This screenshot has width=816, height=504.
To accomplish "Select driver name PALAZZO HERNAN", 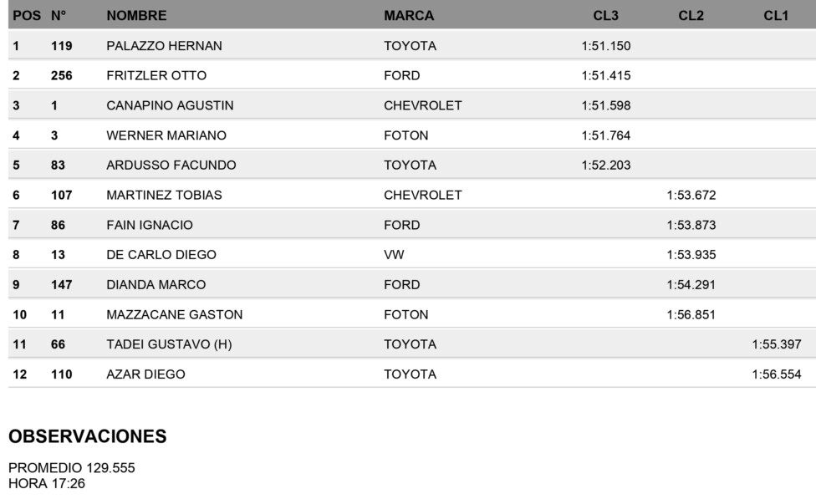I will [164, 46].
